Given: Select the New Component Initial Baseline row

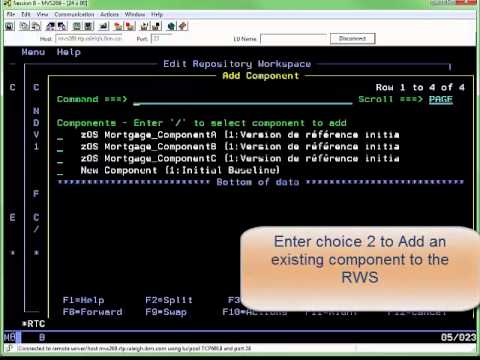Looking at the screenshot, I should [x=180, y=170].
